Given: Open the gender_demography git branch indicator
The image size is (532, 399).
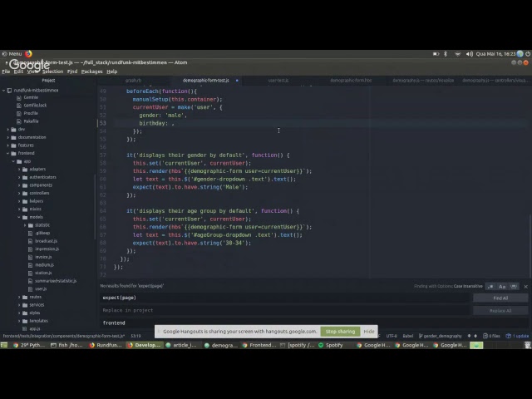Looking at the screenshot, I should click(441, 336).
